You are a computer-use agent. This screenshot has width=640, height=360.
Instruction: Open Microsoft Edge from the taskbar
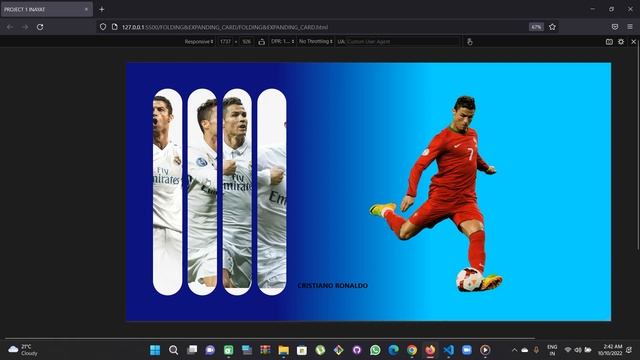pos(393,350)
